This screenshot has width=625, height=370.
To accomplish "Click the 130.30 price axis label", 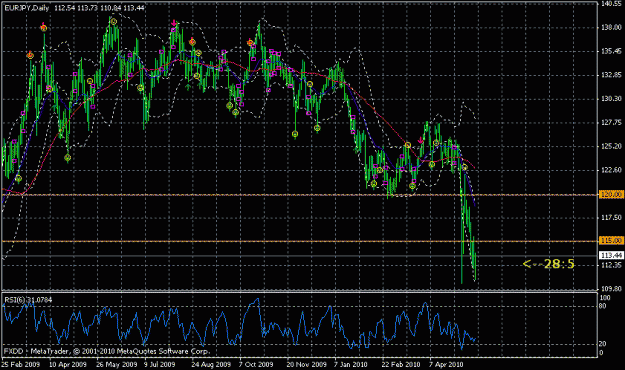I will tap(611, 98).
